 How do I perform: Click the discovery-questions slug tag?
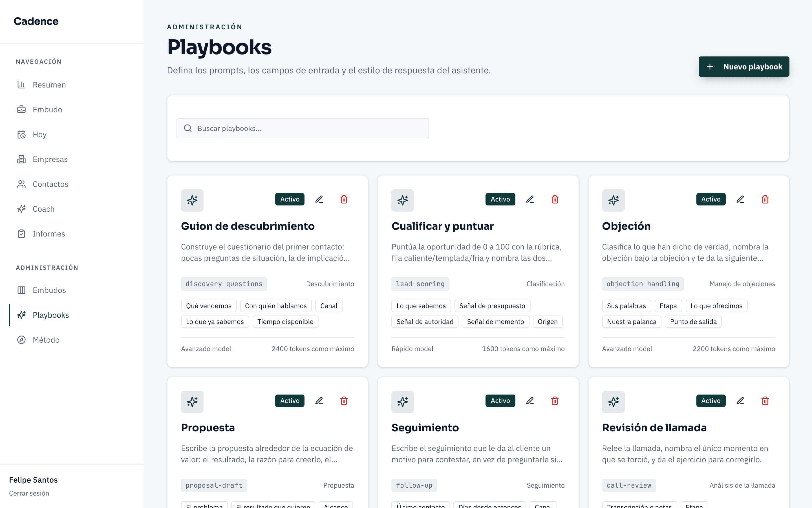[224, 284]
